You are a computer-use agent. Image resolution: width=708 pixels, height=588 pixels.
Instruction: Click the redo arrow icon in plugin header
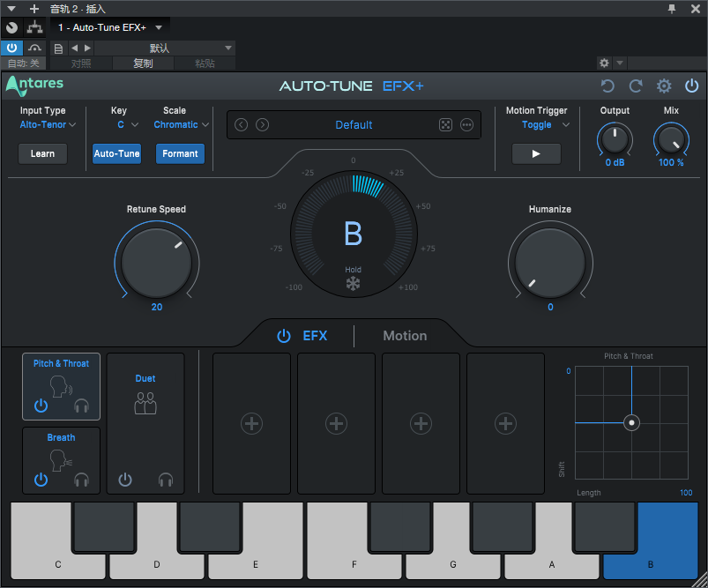click(636, 86)
